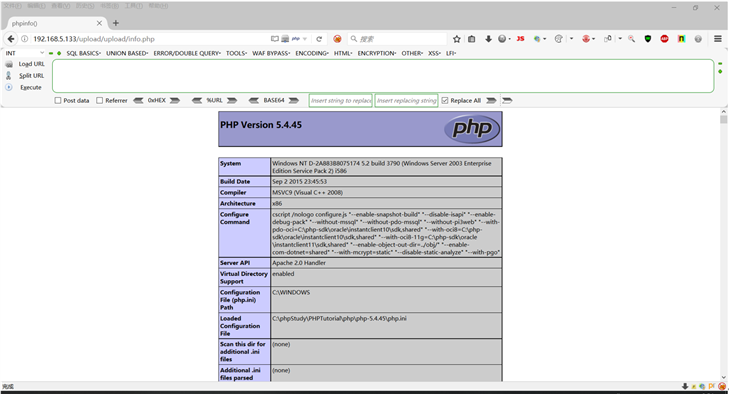Bookmark this page with the star icon
This screenshot has width=729, height=394.
pyautogui.click(x=457, y=39)
